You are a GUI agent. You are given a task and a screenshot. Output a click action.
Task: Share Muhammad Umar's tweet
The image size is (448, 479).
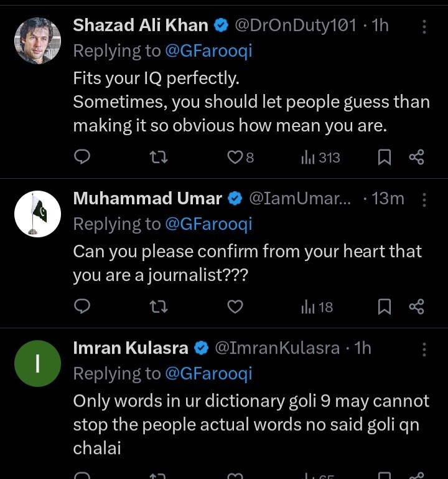tap(416, 306)
